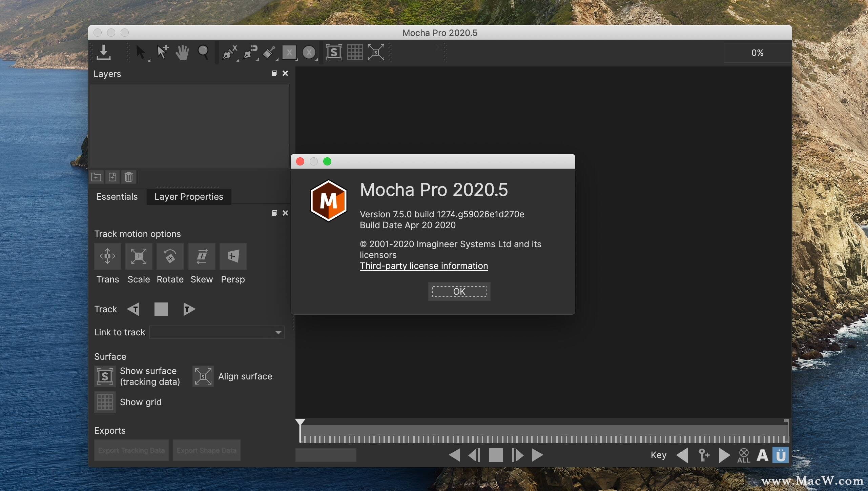Screen dimensions: 868x491
Task: Click the Save project download icon
Action: coord(104,53)
